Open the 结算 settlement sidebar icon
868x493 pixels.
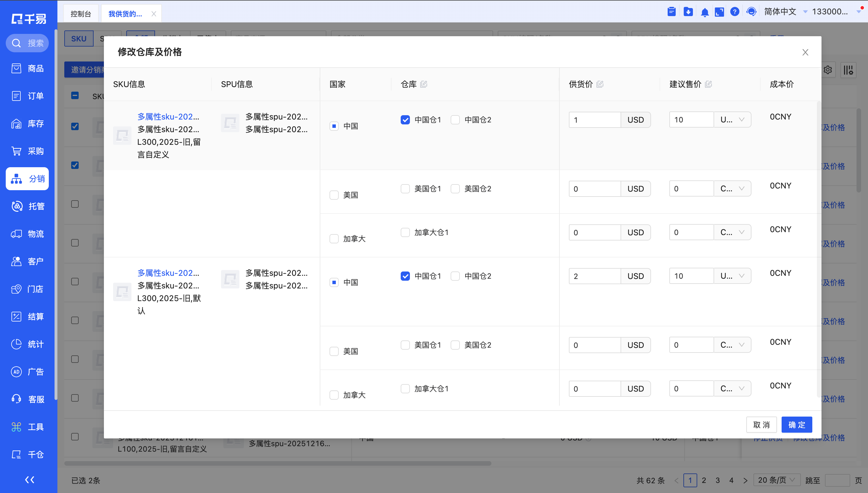16,317
